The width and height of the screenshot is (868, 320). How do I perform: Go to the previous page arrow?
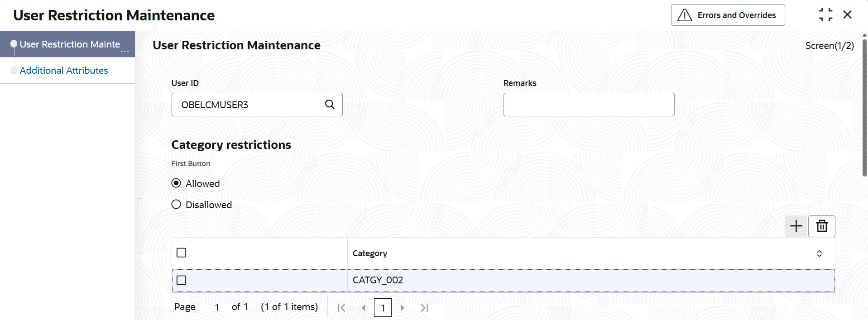[x=363, y=308]
